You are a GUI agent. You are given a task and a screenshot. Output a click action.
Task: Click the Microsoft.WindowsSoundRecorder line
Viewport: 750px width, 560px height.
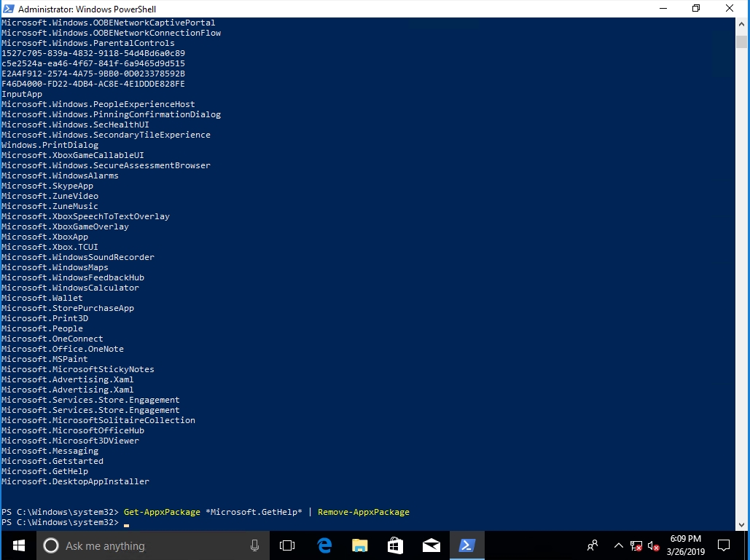(x=78, y=257)
